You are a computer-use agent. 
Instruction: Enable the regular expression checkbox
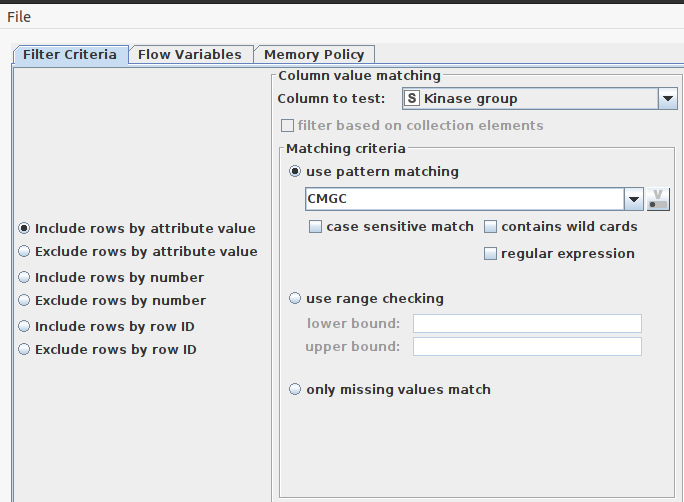click(x=491, y=254)
